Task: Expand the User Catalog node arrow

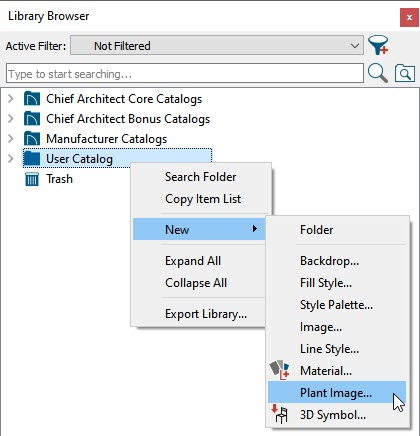Action: tap(11, 159)
